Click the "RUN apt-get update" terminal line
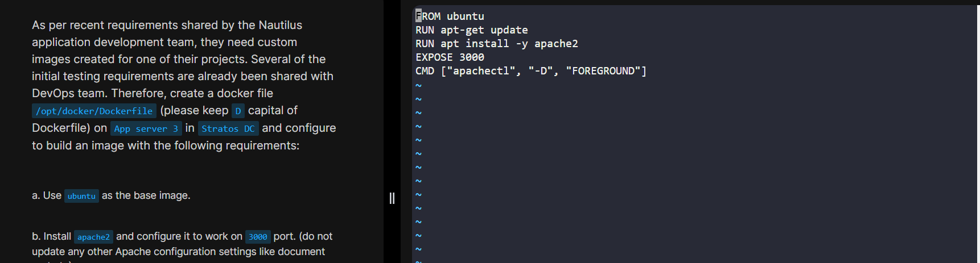The width and height of the screenshot is (980, 263). tap(471, 30)
